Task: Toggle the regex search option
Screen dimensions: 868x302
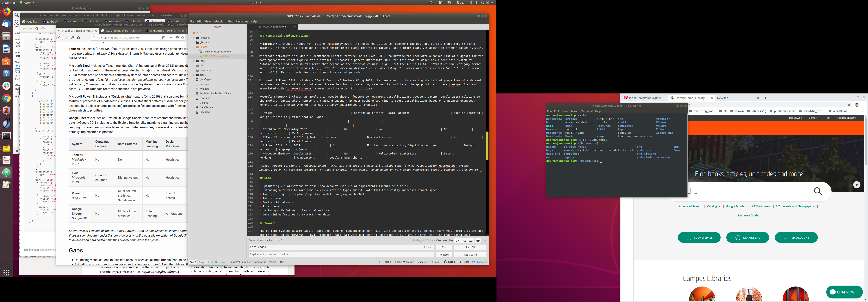Action: click(458, 241)
